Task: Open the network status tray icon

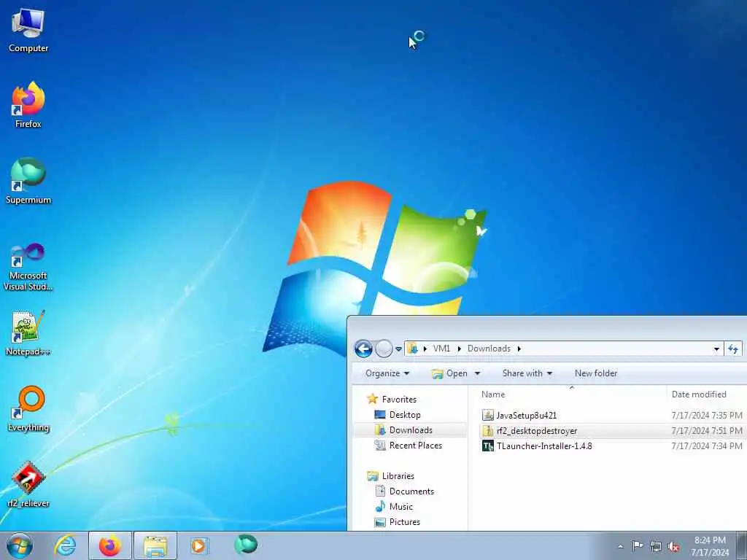Action: coord(656,547)
